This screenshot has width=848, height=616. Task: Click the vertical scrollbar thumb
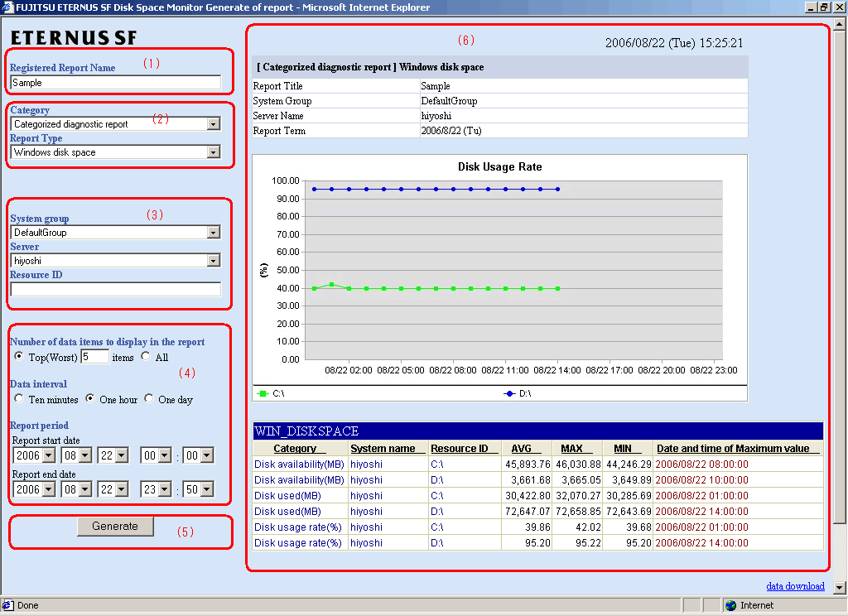840,277
